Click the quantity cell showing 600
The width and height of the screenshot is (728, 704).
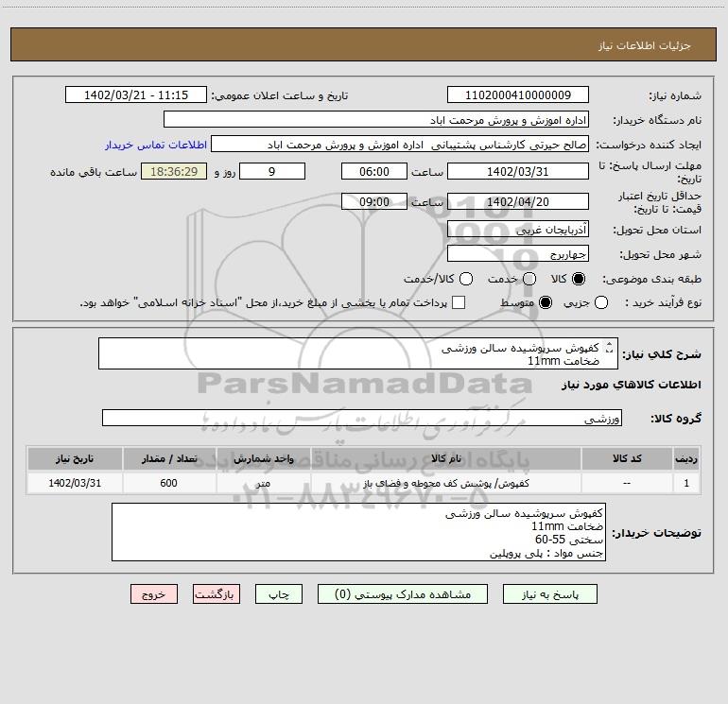169,483
